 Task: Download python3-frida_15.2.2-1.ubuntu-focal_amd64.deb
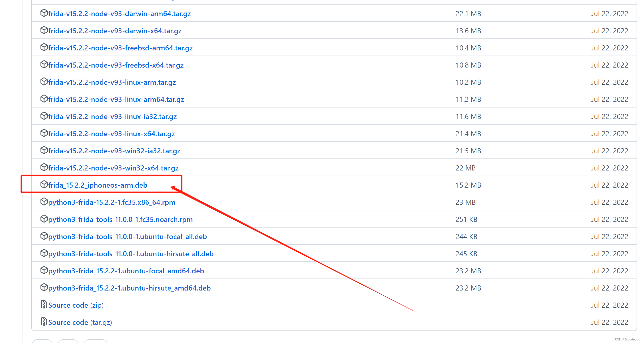[126, 271]
